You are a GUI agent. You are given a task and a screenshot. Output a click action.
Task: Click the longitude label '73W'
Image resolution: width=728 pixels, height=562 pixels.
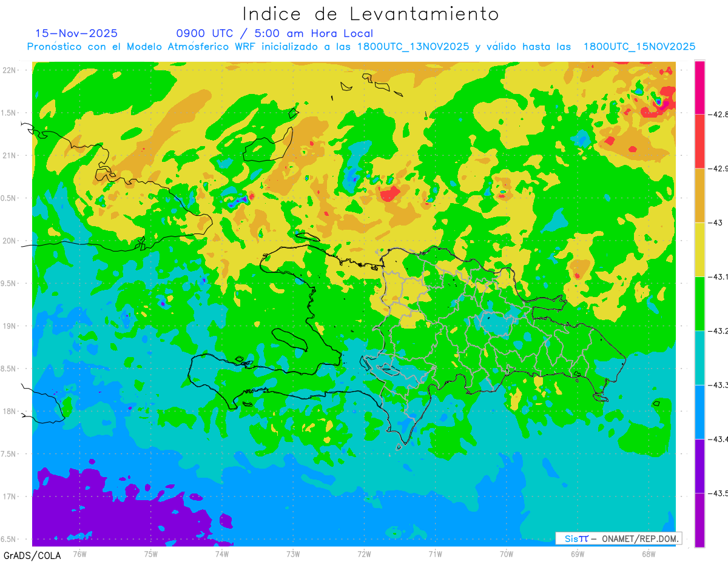click(x=293, y=554)
